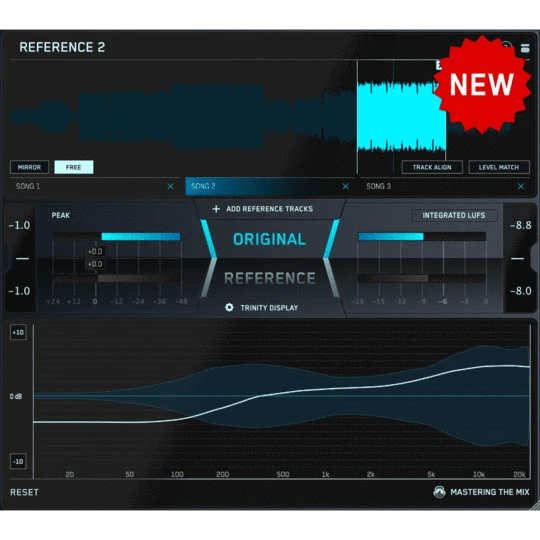Click the lower +0.0 gain value
Viewport: 540px width, 540px height.
click(x=95, y=264)
